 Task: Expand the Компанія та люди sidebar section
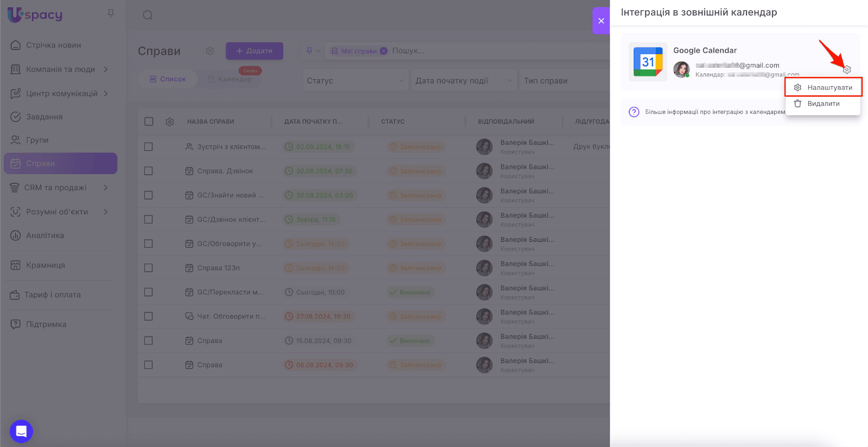[x=60, y=69]
